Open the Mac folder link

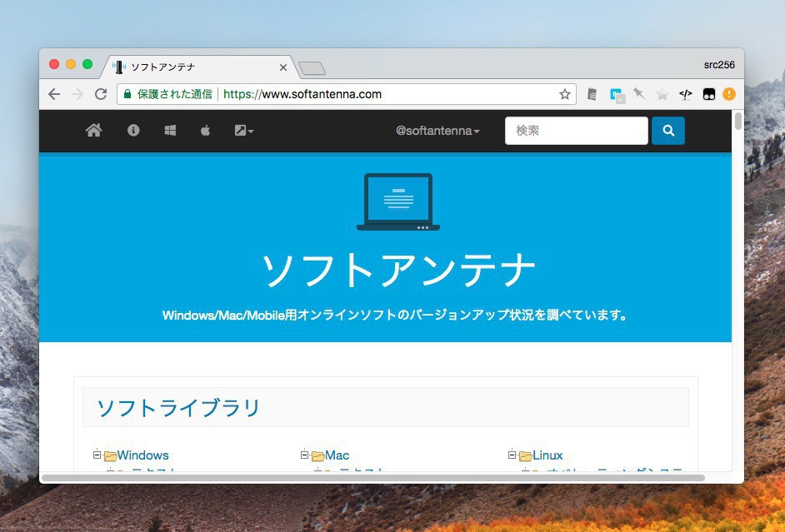(x=337, y=455)
